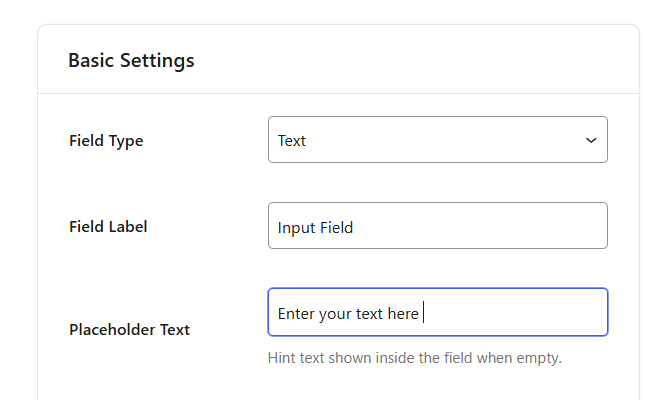646x400 pixels.
Task: Click the word 'empty' in the helper text
Action: [x=538, y=358]
